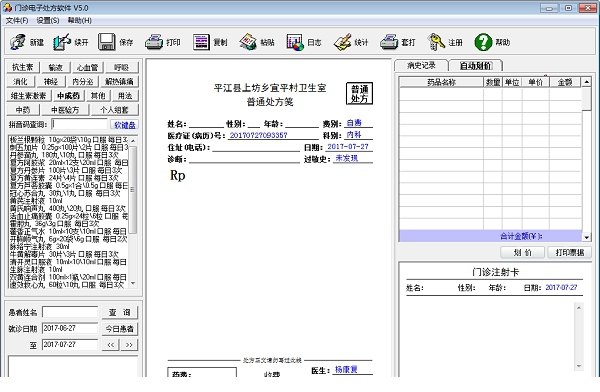Click the 新建 (New) toolbar icon
The width and height of the screenshot is (600, 392).
pos(18,42)
